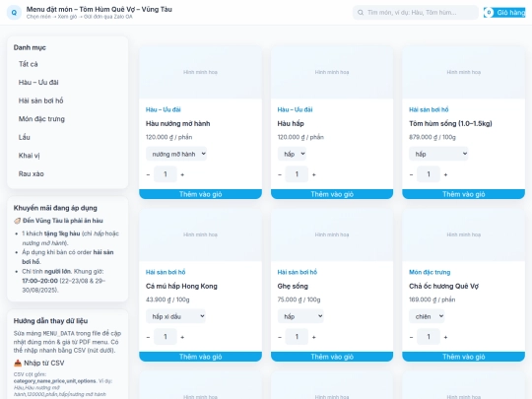Click the price 879.000 ₫ / 100g
532x399 pixels.
[x=432, y=137]
